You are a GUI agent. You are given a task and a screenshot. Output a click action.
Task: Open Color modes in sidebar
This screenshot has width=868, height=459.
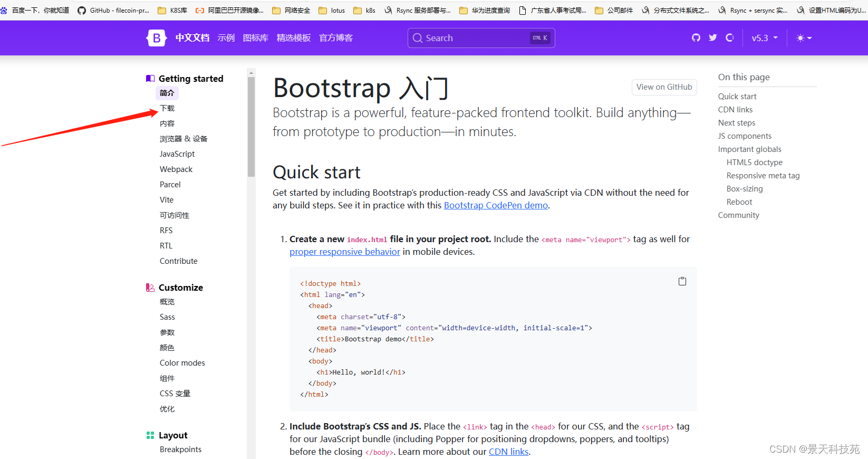(x=182, y=363)
